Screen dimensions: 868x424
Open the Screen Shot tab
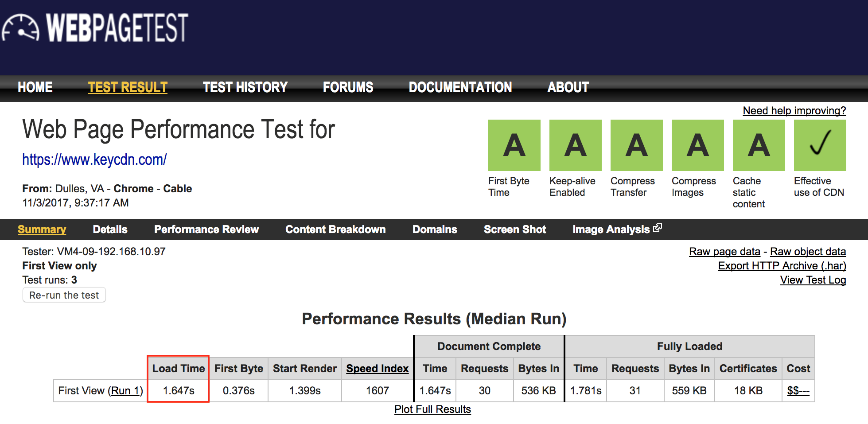515,230
